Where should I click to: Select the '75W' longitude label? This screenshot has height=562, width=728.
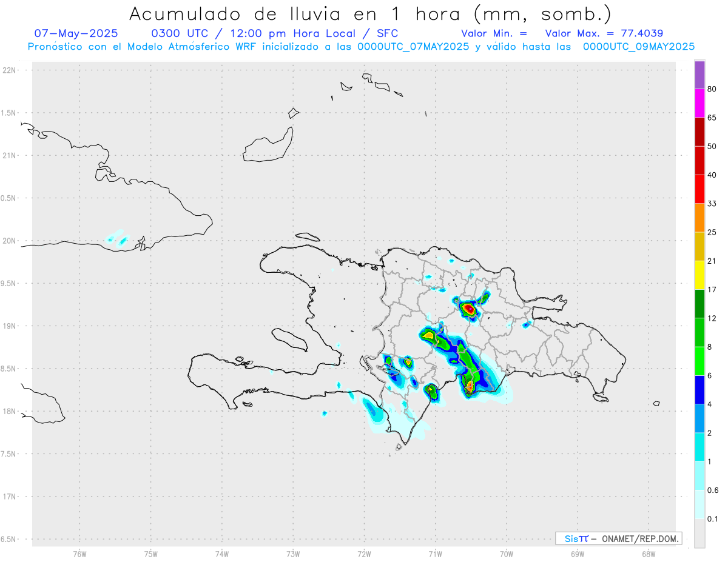pyautogui.click(x=151, y=554)
